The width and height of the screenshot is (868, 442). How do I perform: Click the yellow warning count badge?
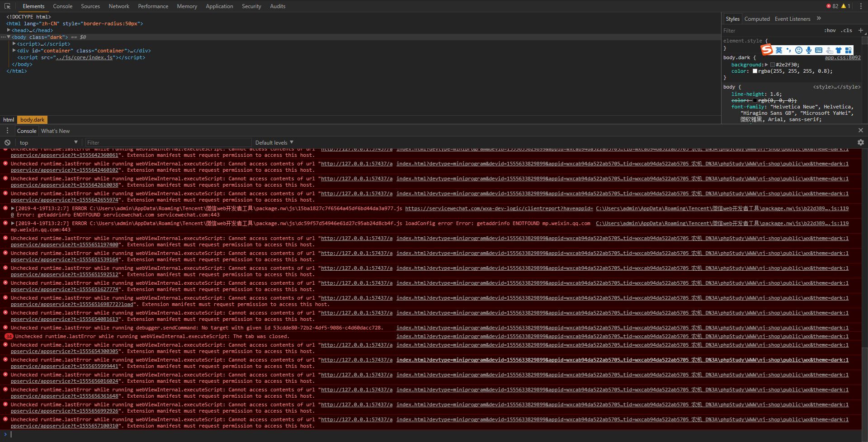(845, 6)
